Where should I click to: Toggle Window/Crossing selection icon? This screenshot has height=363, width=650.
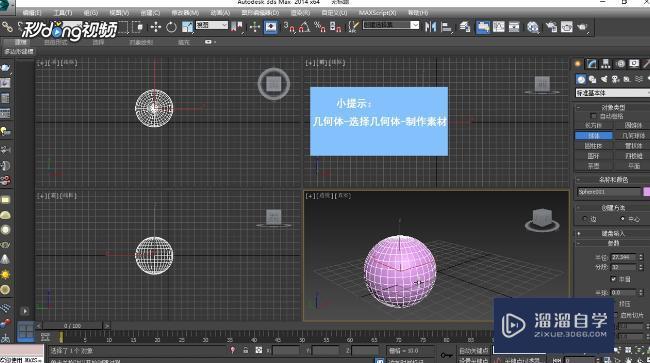click(138, 27)
